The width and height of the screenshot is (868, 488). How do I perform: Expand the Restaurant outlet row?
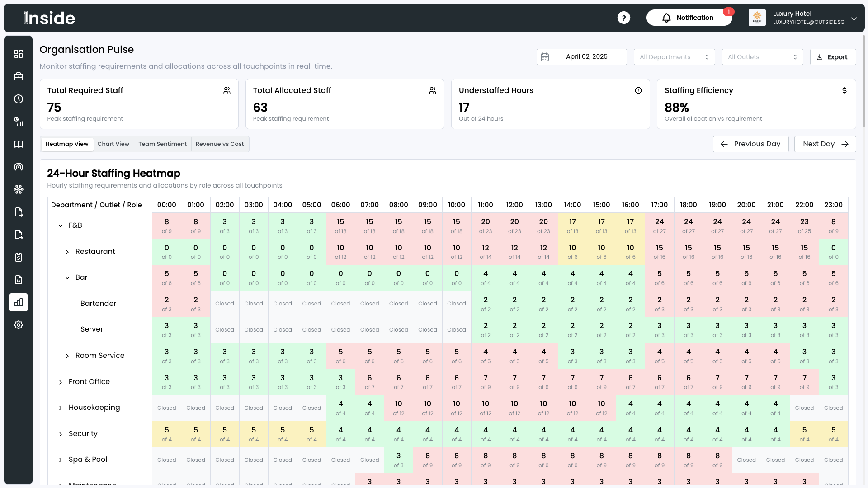click(67, 252)
